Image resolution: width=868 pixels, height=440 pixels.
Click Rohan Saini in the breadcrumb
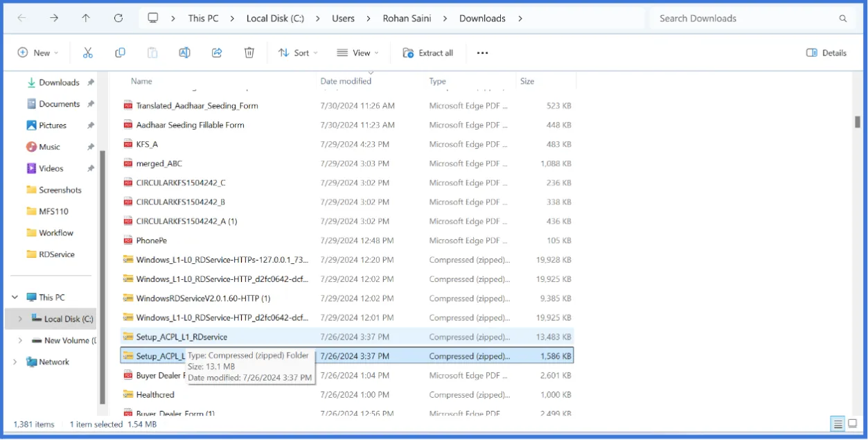coord(407,19)
